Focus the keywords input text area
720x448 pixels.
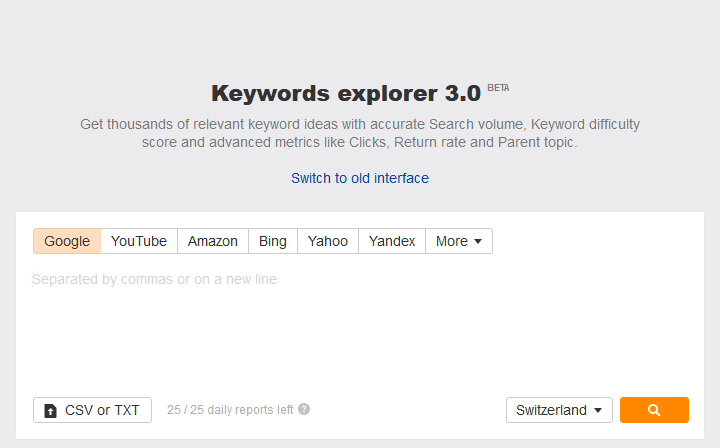coord(360,326)
